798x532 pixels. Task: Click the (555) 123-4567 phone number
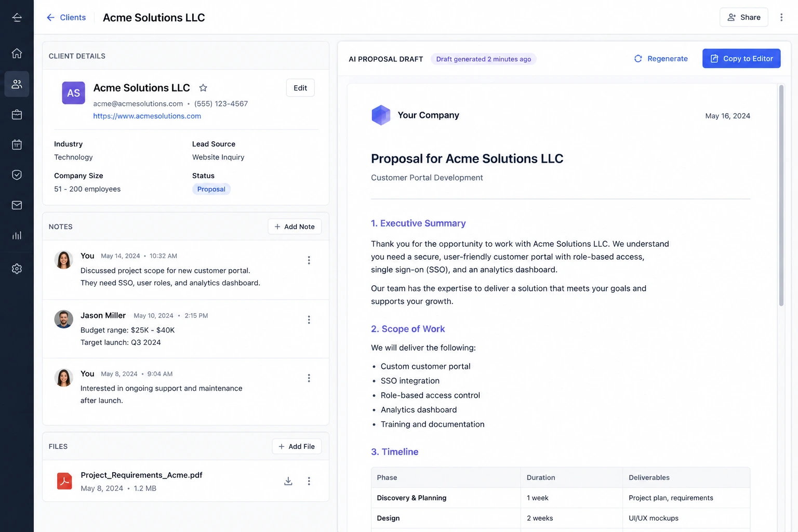pyautogui.click(x=221, y=104)
